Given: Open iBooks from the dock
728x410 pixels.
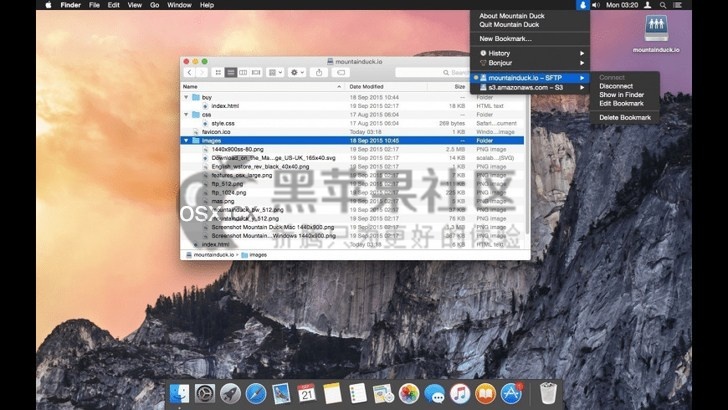Looking at the screenshot, I should coord(486,394).
